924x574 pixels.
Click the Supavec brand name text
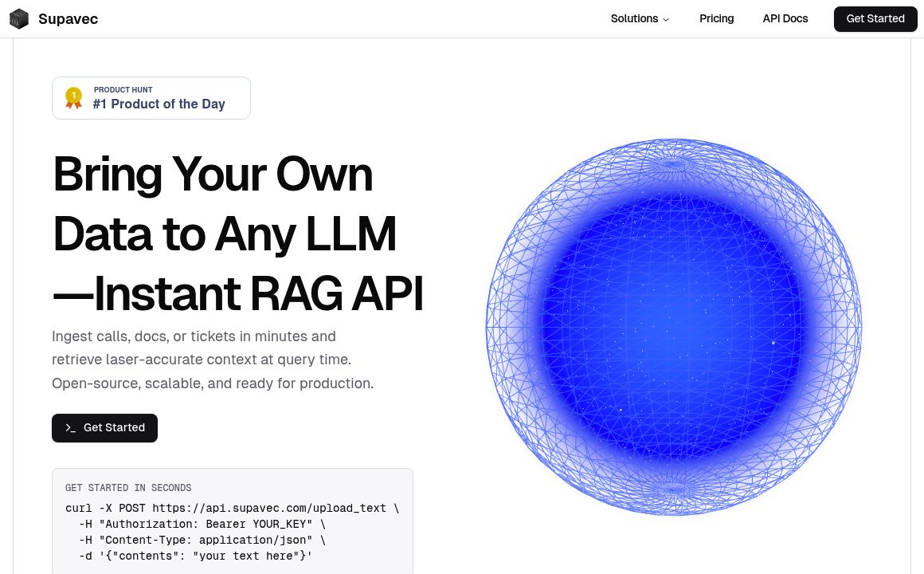(68, 19)
